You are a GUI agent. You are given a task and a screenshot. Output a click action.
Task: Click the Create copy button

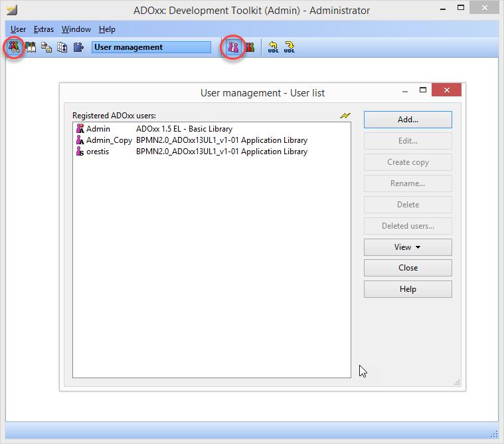point(408,162)
